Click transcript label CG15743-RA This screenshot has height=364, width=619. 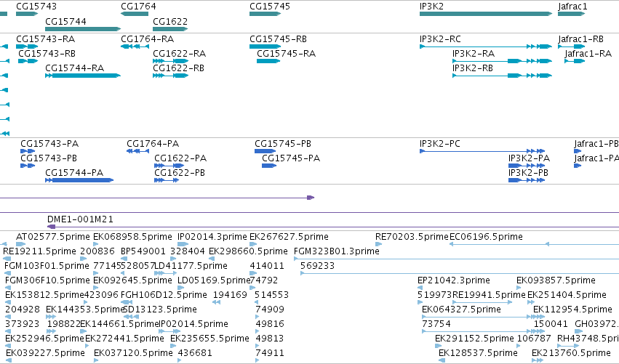click(x=45, y=39)
